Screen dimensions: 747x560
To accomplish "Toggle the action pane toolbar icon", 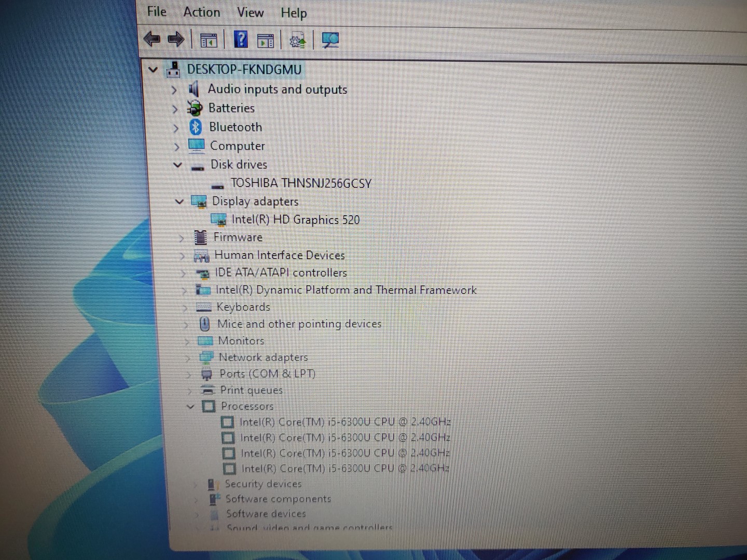I will click(266, 40).
